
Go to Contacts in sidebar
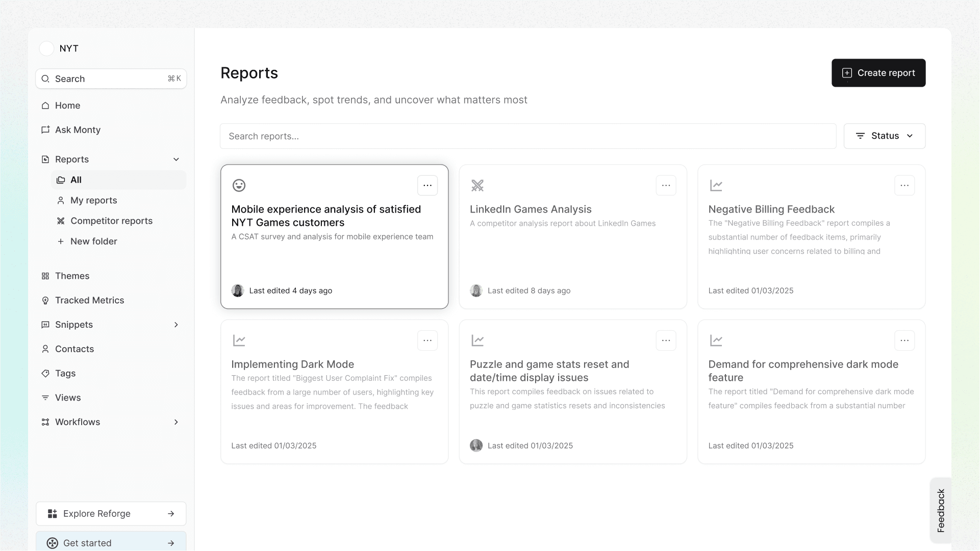tap(74, 349)
